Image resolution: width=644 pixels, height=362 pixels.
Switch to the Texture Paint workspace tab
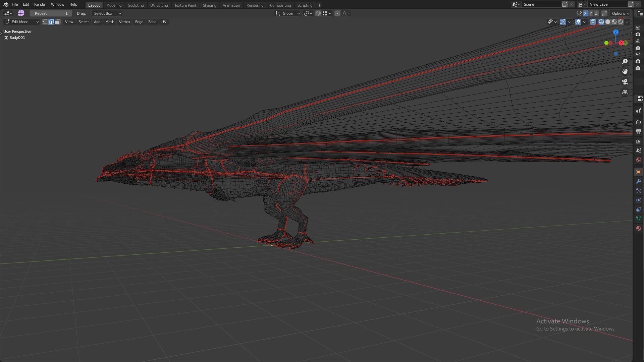185,5
